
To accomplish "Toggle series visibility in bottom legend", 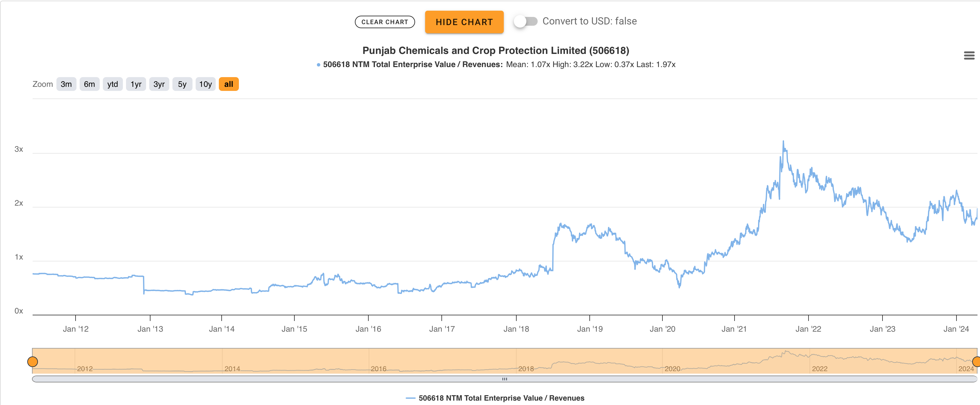I will [495, 398].
